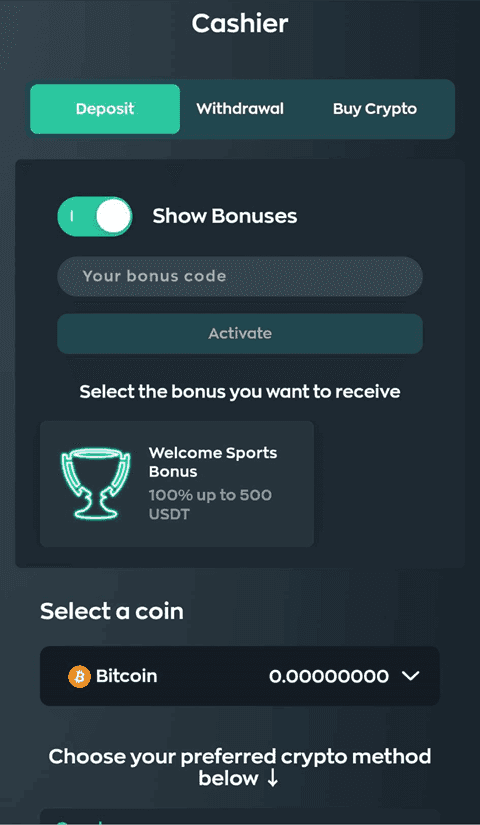Click the down arrow after "below"
The height and width of the screenshot is (825, 480).
(x=272, y=779)
